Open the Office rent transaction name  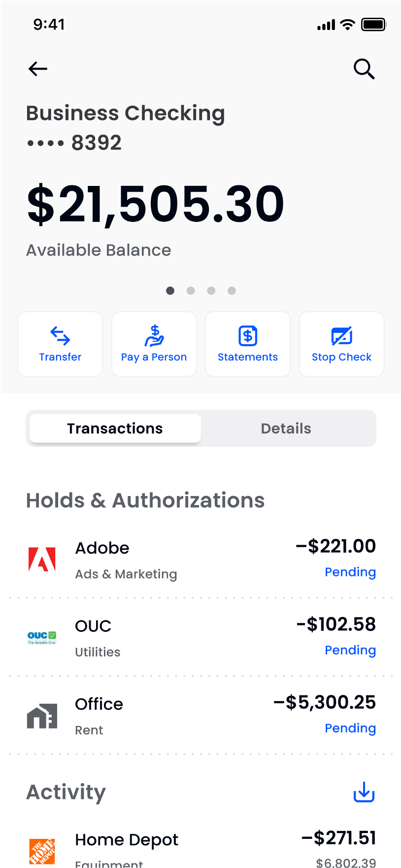(99, 704)
